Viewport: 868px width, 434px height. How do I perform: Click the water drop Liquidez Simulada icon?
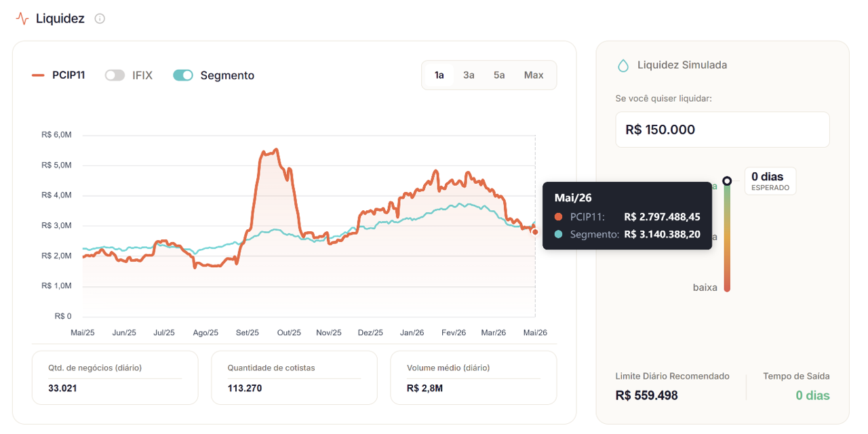click(623, 65)
